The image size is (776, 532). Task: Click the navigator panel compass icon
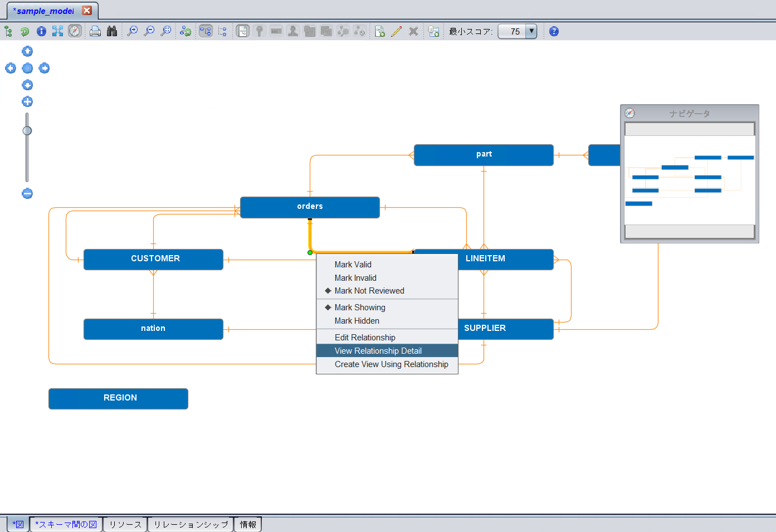point(629,113)
